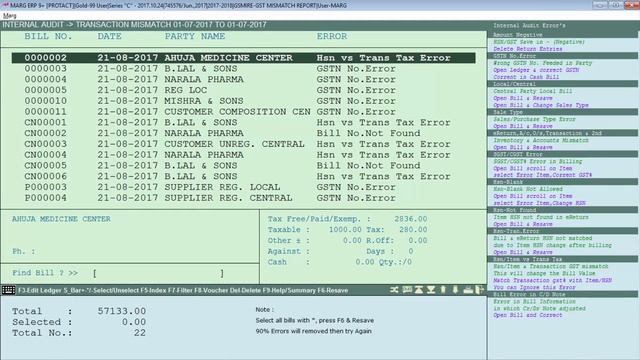Image resolution: width=640 pixels, height=360 pixels.
Task: Select credit note CN00005 row
Action: pos(243,165)
